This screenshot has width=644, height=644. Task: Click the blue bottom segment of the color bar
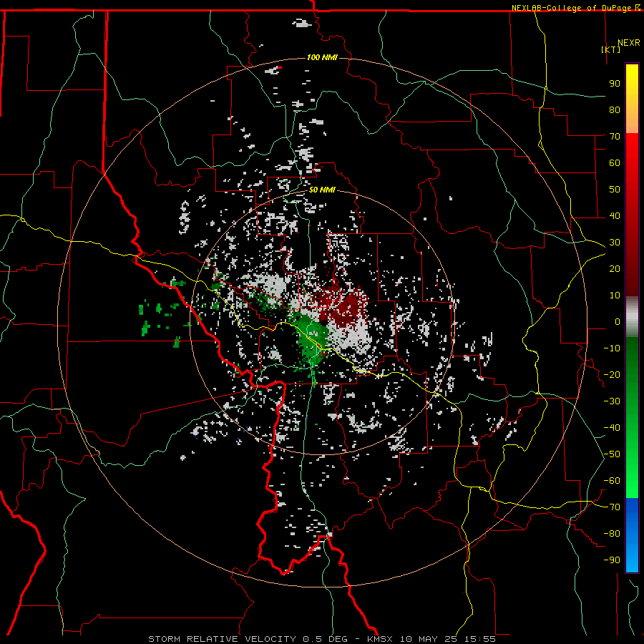point(632,535)
